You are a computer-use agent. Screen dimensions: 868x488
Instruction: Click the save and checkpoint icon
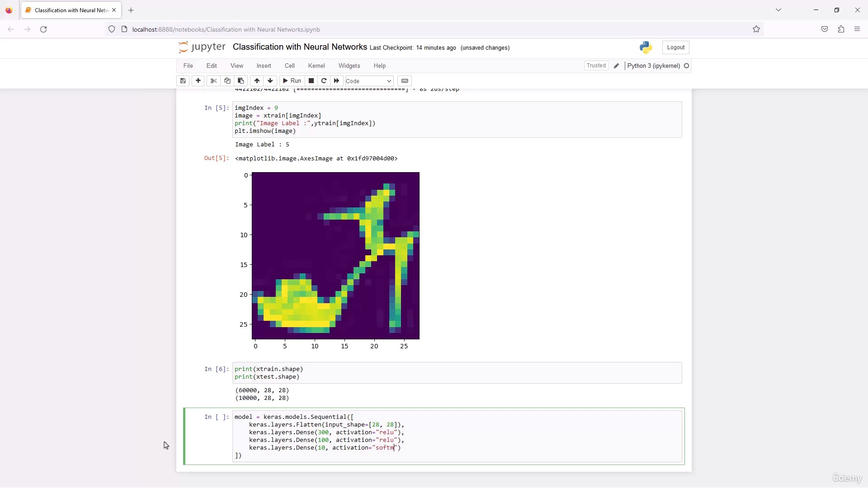coord(183,81)
